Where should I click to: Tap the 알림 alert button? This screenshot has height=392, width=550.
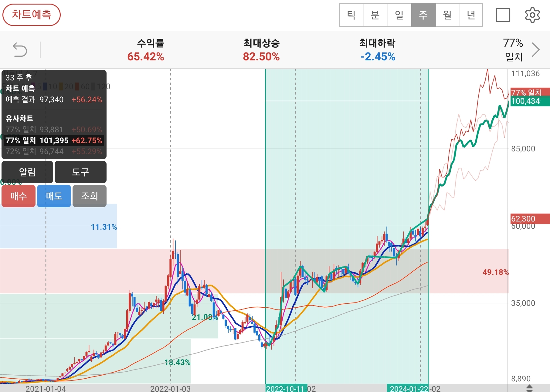[27, 172]
